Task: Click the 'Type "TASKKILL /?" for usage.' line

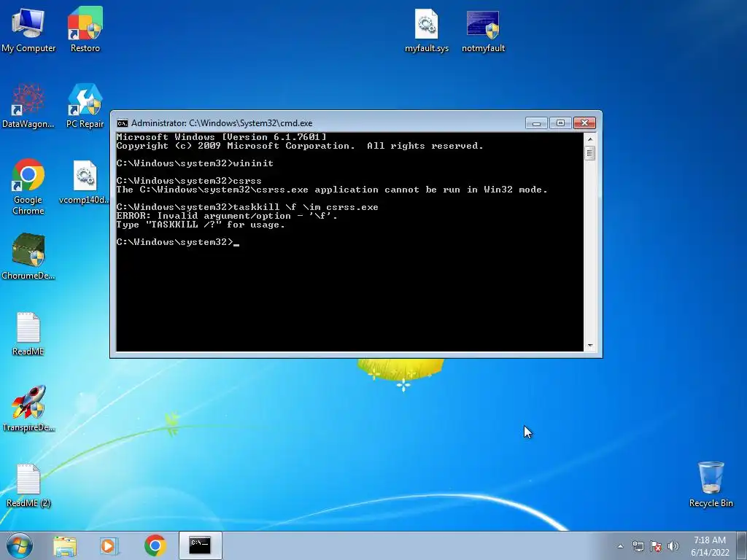Action: pos(201,225)
